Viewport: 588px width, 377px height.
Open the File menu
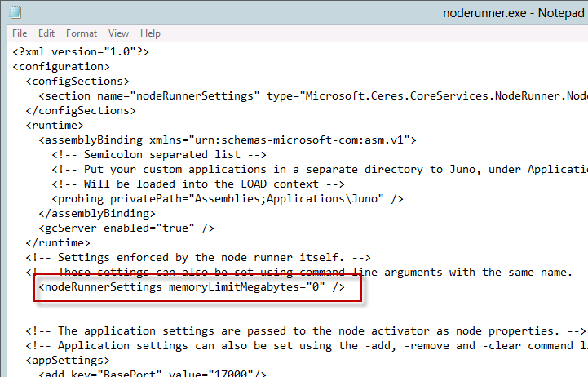click(20, 33)
